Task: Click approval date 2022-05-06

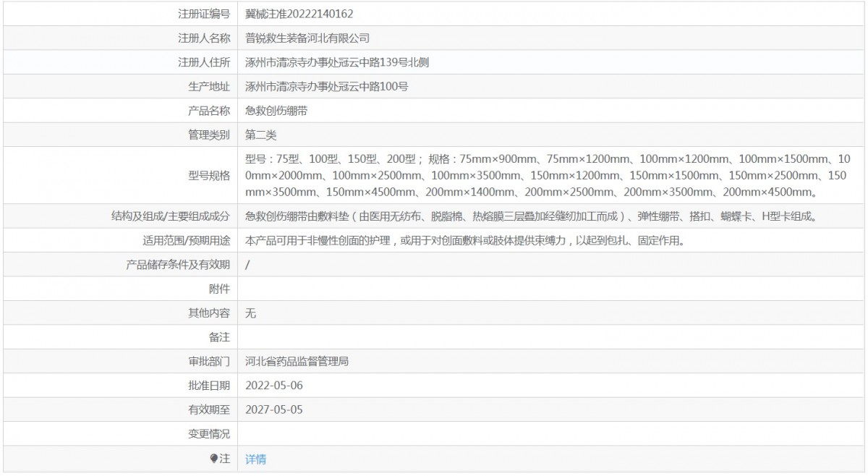Action: click(x=274, y=385)
